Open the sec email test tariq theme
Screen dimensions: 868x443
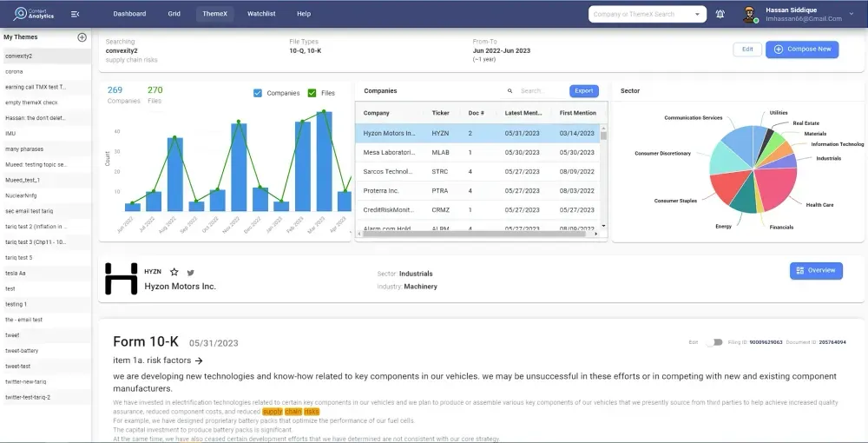(x=47, y=211)
